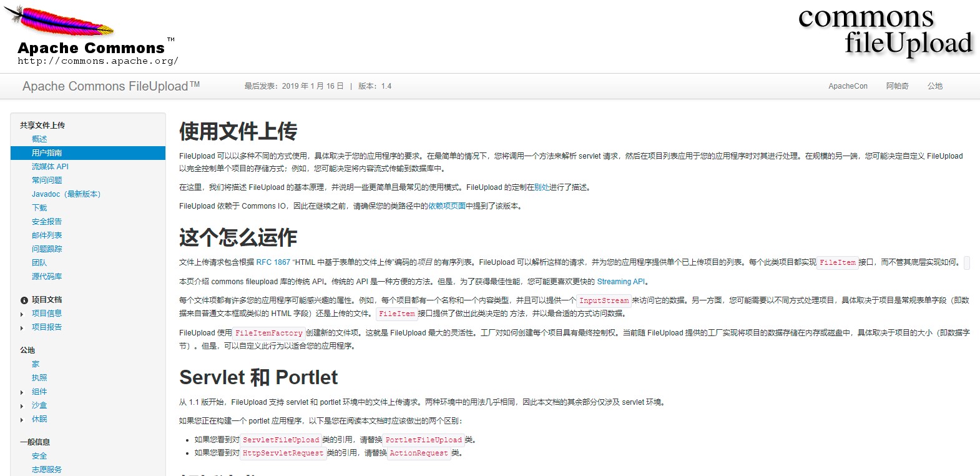980x476 pixels.
Task: Click the 共享文件上传 sidebar header
Action: (x=42, y=125)
